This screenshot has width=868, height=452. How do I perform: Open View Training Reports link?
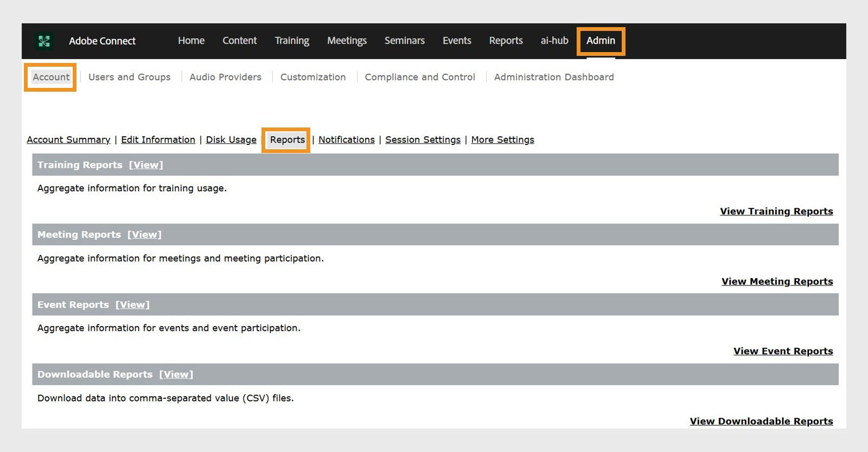click(x=776, y=212)
